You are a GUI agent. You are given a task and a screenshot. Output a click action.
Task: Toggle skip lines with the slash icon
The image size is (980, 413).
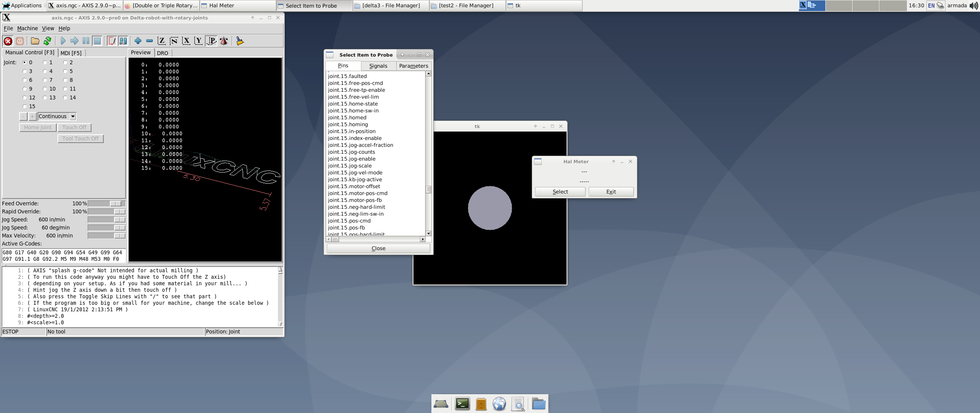click(x=112, y=41)
